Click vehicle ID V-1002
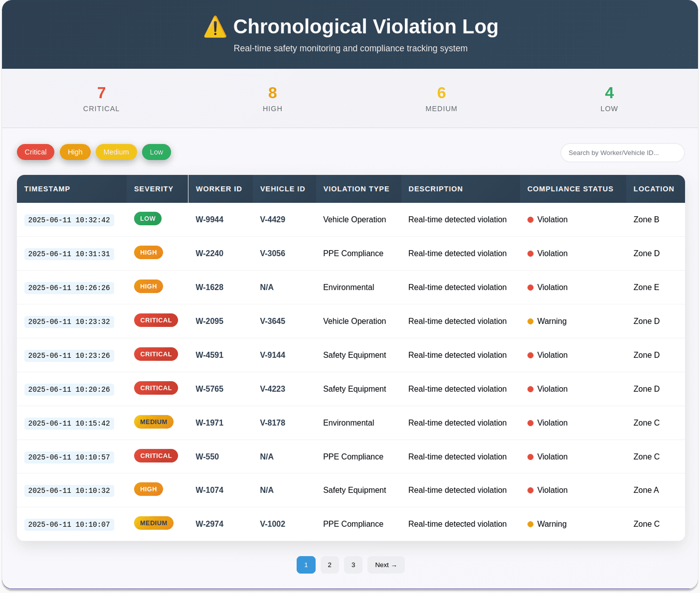This screenshot has height=593, width=700. (x=273, y=524)
